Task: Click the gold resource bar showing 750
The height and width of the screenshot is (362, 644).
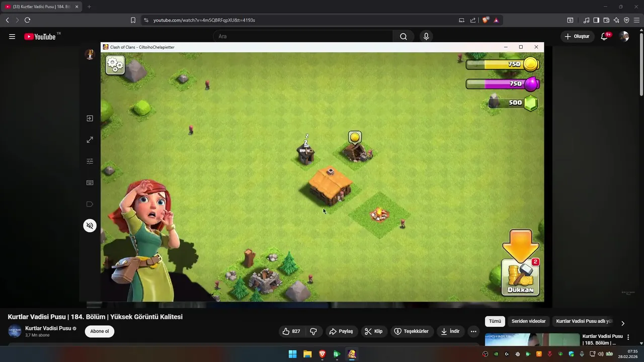Action: tap(503, 64)
